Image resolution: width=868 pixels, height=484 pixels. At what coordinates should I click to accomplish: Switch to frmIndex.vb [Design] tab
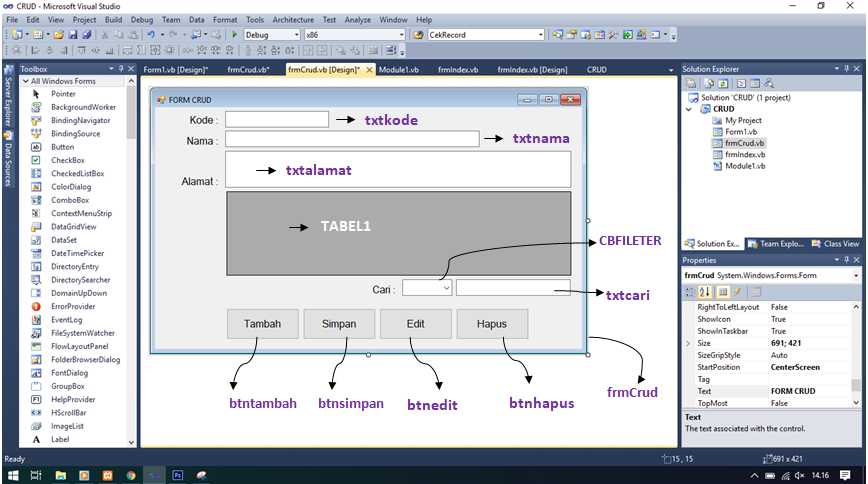[x=532, y=70]
